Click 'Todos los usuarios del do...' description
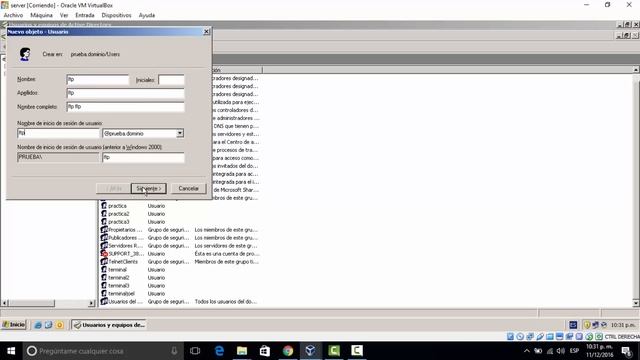The height and width of the screenshot is (360, 640). click(x=226, y=301)
